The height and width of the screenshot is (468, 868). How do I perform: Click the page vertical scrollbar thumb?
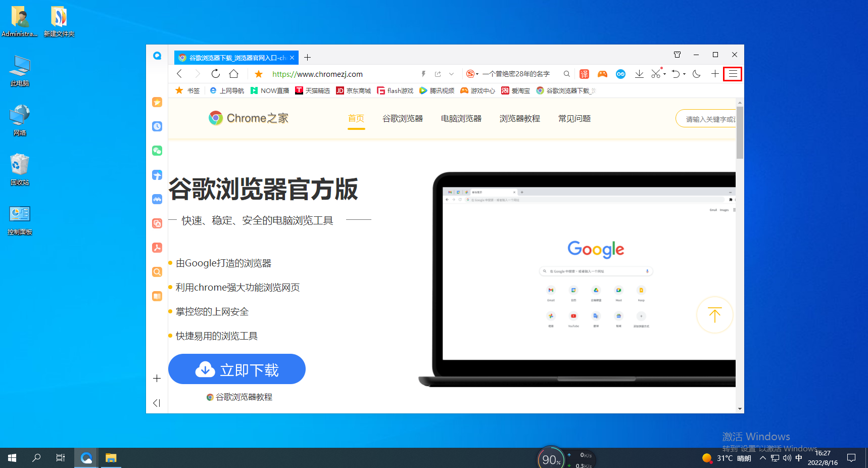click(x=740, y=132)
